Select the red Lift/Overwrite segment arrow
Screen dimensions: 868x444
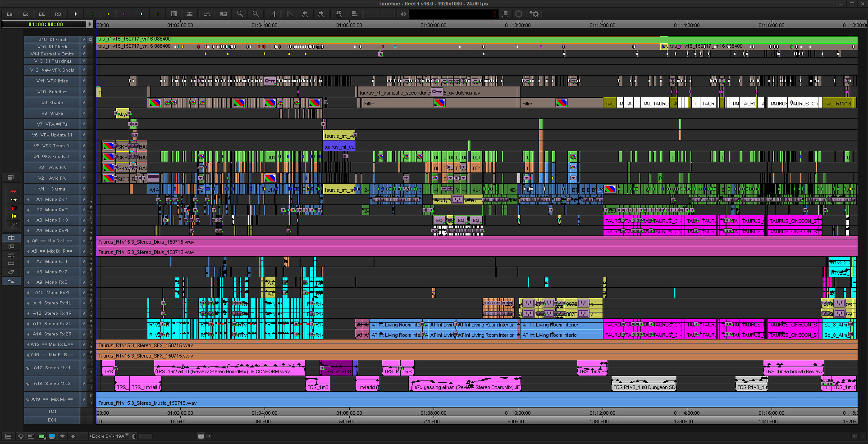(x=14, y=191)
